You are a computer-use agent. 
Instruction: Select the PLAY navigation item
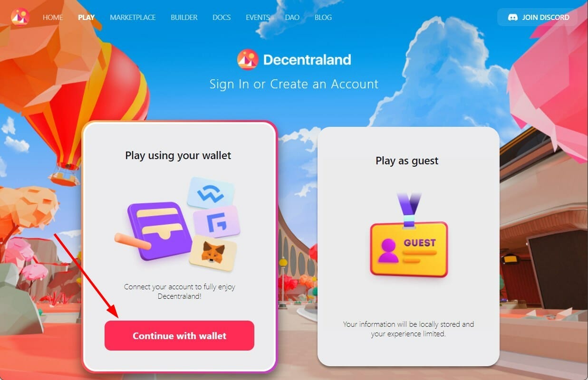coord(87,17)
